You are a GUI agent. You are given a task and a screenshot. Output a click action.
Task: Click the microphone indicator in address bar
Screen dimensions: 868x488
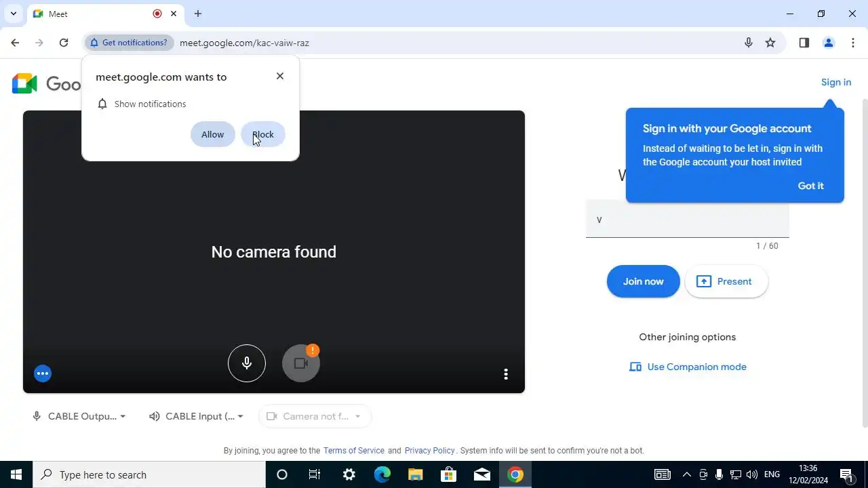pos(749,43)
